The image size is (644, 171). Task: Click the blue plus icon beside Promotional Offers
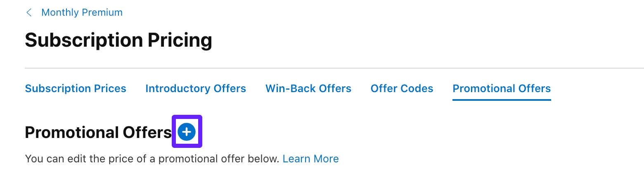(x=187, y=132)
